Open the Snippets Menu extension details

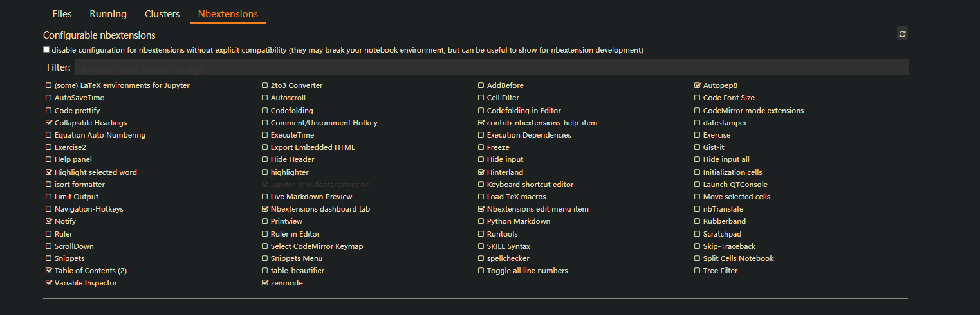pos(297,258)
